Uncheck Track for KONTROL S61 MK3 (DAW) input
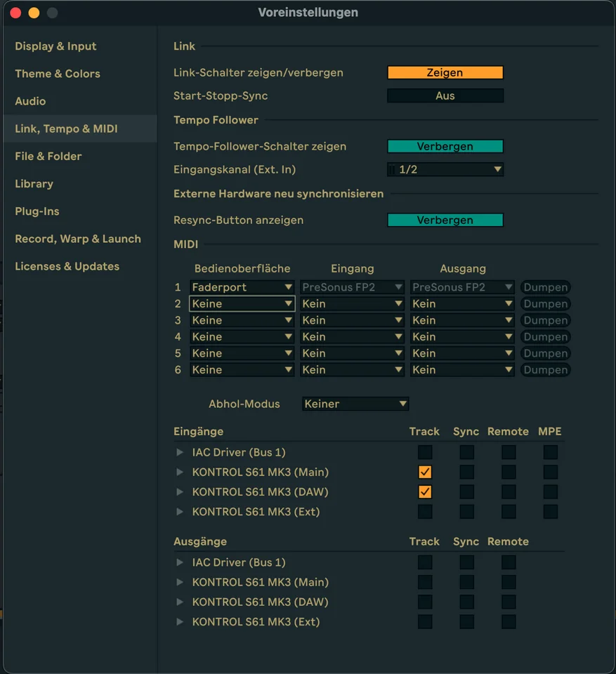616x674 pixels. [x=425, y=492]
